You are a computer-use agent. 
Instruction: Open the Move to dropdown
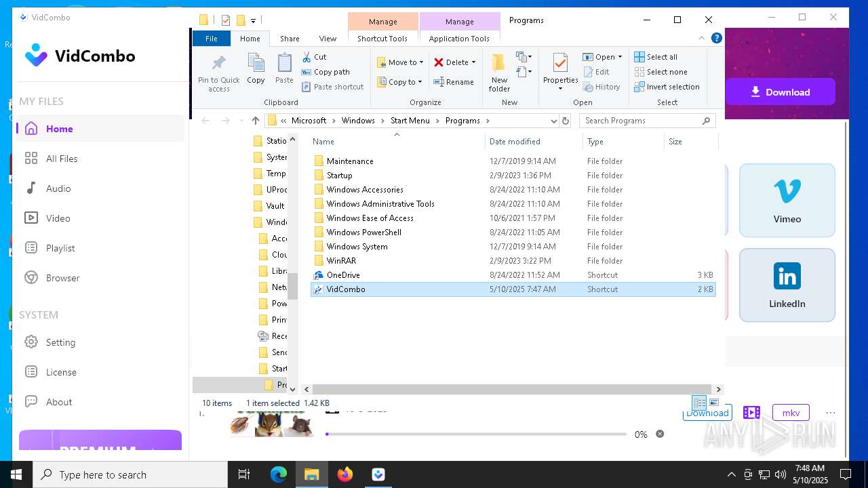[400, 62]
